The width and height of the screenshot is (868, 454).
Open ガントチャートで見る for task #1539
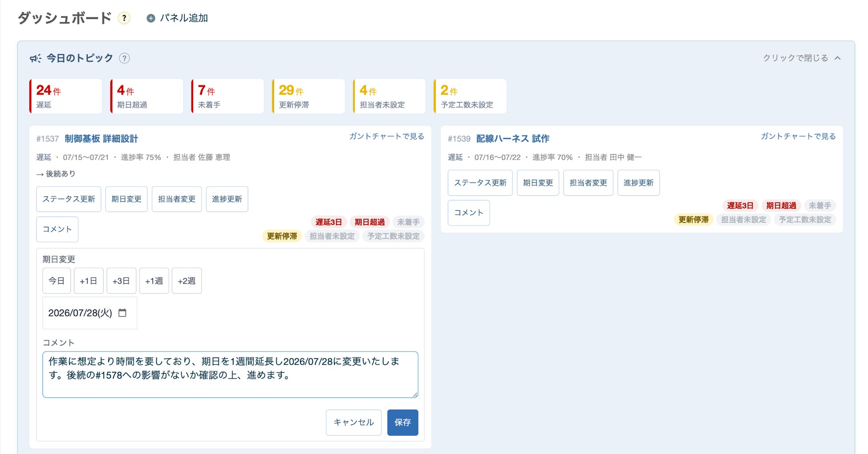coord(798,136)
